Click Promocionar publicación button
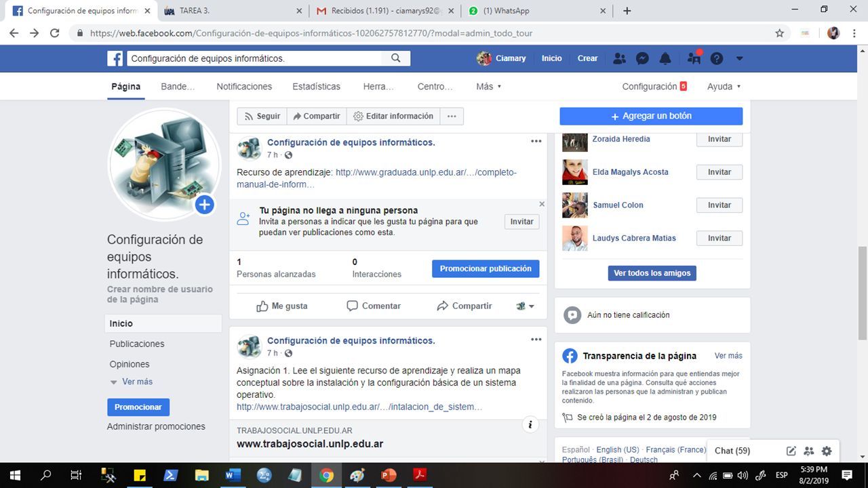Screen dimensions: 868x488 point(486,269)
